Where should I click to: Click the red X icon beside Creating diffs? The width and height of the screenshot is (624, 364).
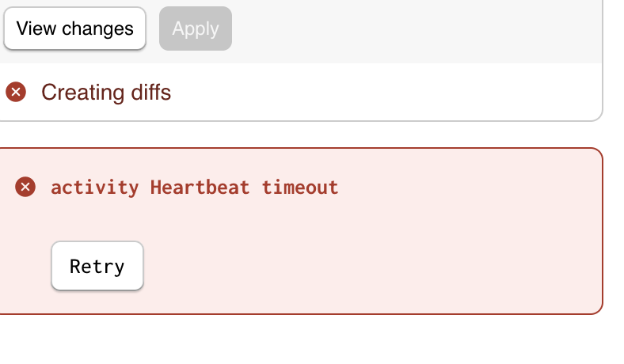(16, 92)
